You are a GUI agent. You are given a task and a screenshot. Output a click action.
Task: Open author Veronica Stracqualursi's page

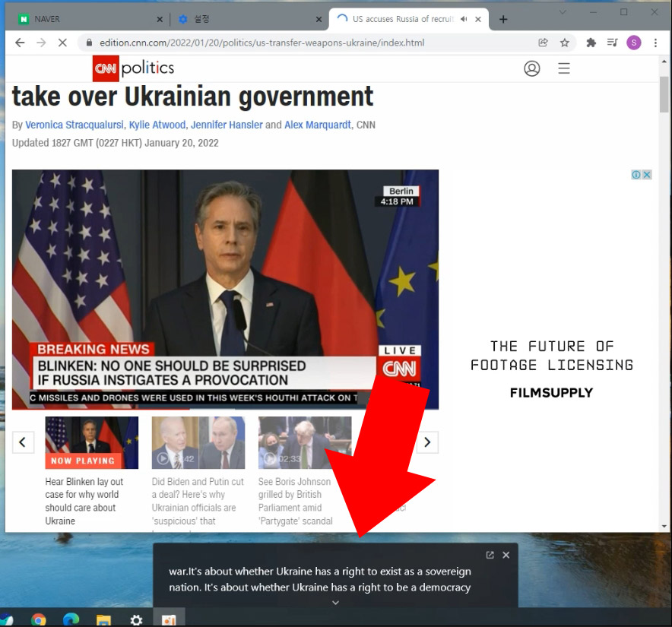coord(74,125)
